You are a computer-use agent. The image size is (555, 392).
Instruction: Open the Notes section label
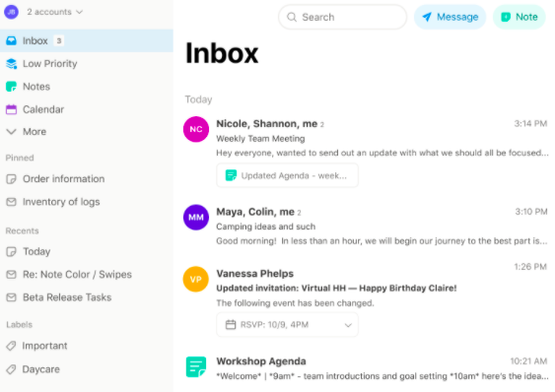(x=36, y=87)
